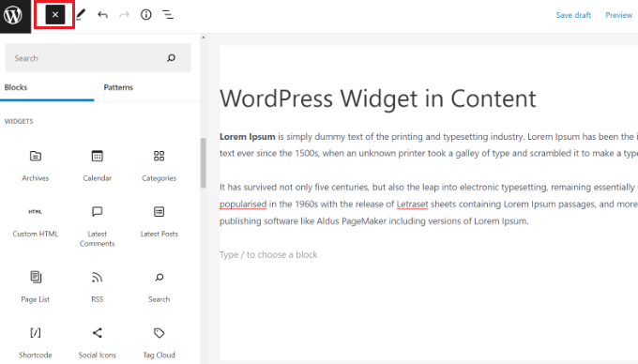Select the Tools pencil icon

(81, 15)
